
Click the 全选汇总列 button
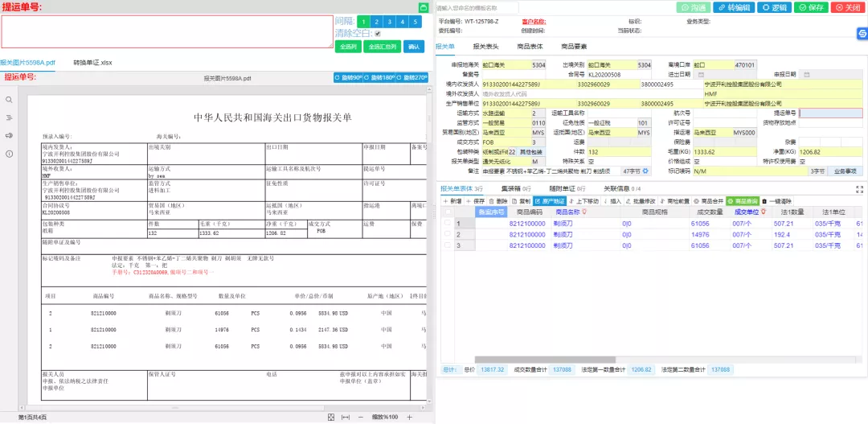[x=383, y=47]
